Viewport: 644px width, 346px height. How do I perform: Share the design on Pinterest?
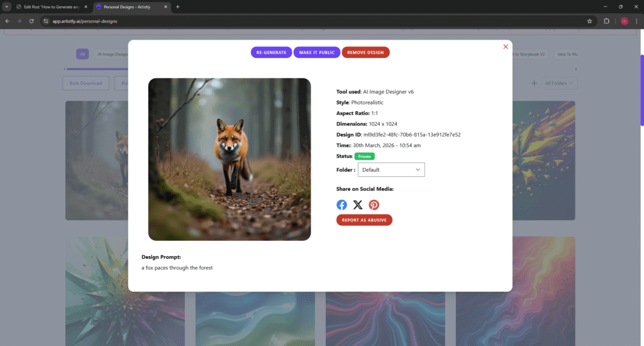(374, 204)
